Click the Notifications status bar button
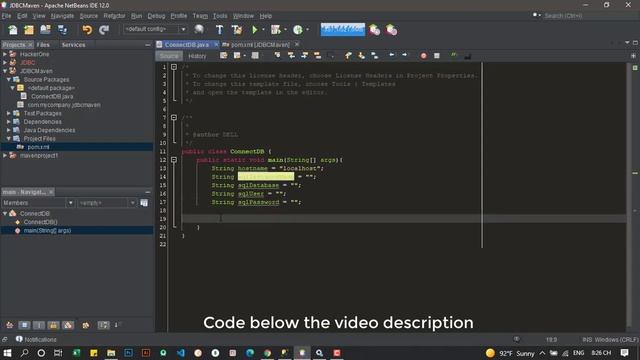 coord(36,340)
